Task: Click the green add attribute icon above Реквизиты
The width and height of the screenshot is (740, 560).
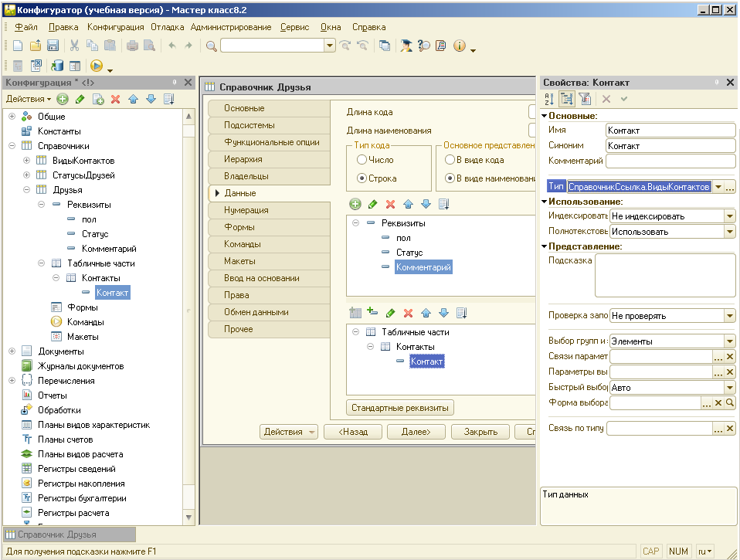Action: coord(355,204)
